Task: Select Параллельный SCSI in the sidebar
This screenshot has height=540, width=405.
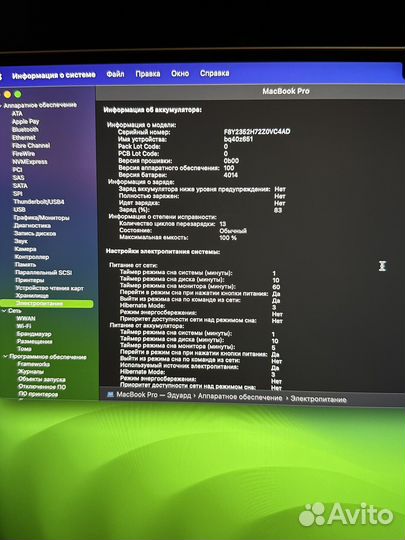Action: click(x=43, y=272)
